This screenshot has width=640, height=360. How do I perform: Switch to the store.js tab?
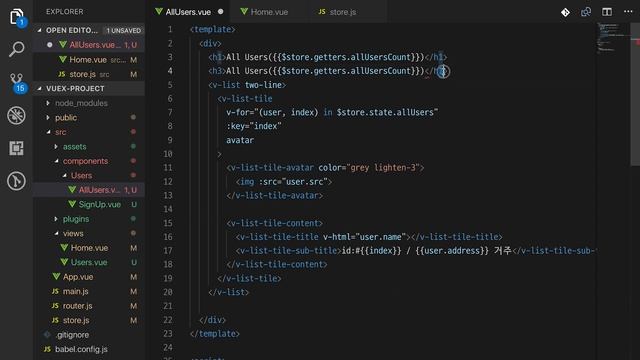pyautogui.click(x=342, y=12)
